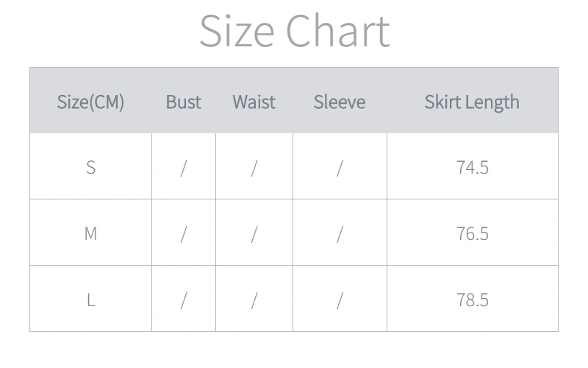Image resolution: width=588 pixels, height=368 pixels.
Task: Click the Sleeve cell for size S
Action: pos(339,168)
